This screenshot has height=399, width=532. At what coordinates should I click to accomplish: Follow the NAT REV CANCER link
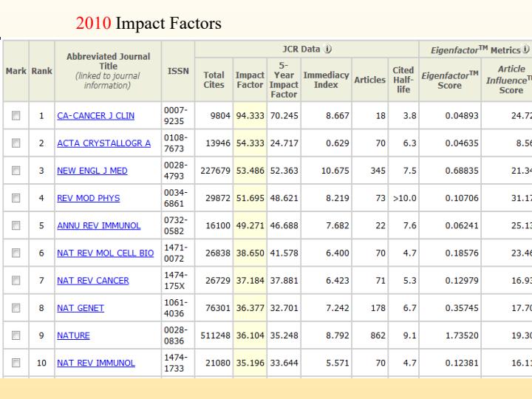point(93,281)
